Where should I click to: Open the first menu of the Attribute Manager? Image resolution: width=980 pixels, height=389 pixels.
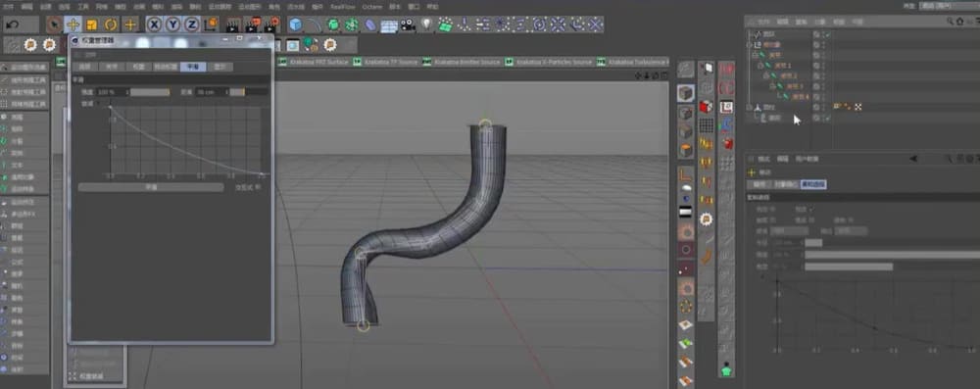(x=763, y=159)
